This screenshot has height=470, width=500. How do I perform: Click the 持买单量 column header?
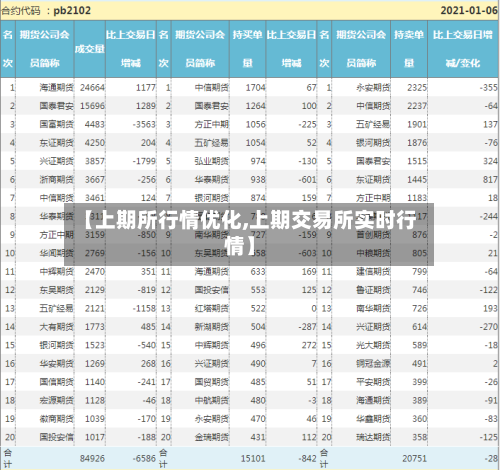point(248,49)
